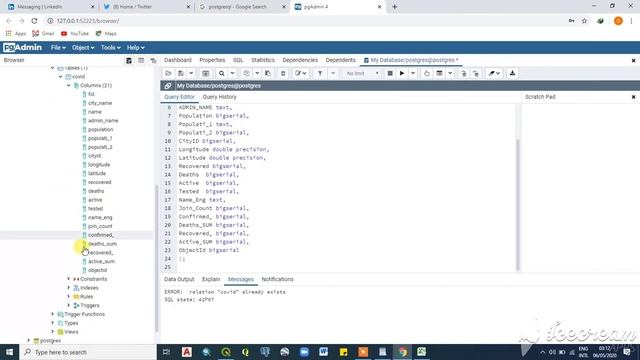Click the Browser tree vertical scrollbar
640x360 pixels.
pos(156,258)
